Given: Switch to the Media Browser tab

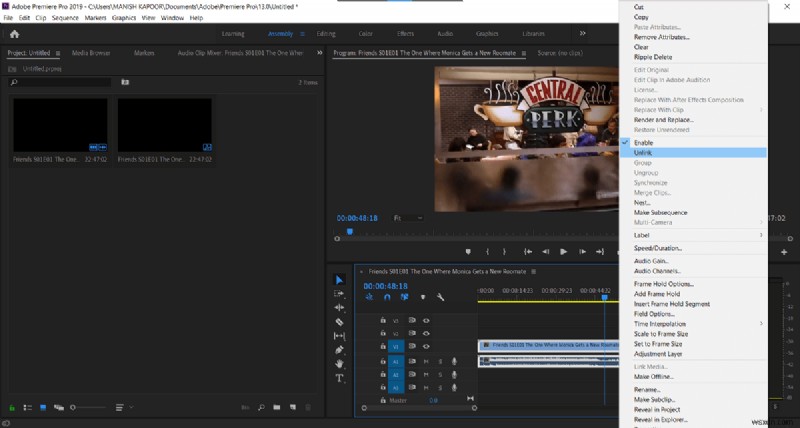Looking at the screenshot, I should point(91,52).
